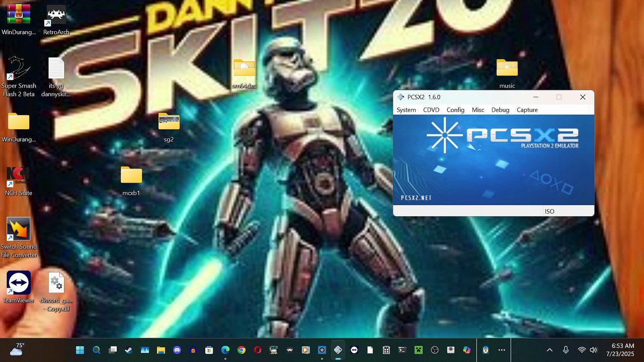
Task: Select the its yg dannyskit text file
Action: point(56,77)
